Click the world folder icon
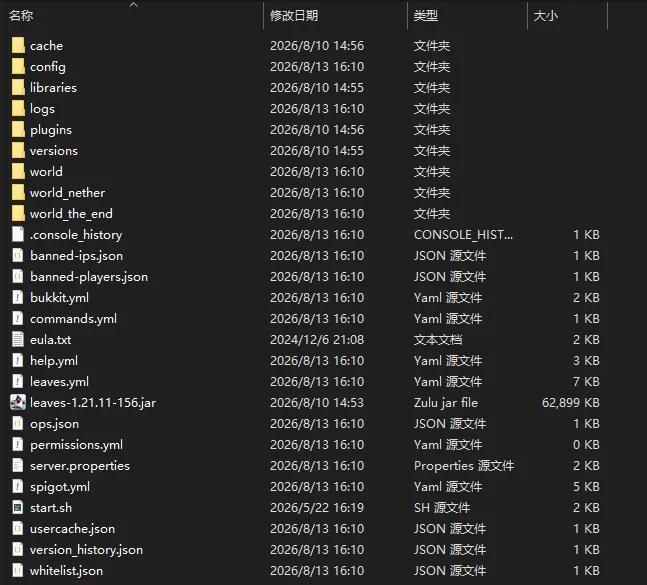 [x=18, y=172]
